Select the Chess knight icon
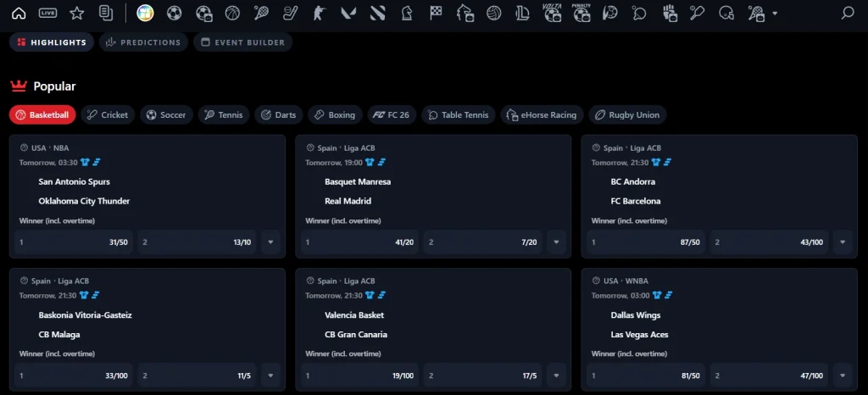This screenshot has width=868, height=395. [407, 14]
